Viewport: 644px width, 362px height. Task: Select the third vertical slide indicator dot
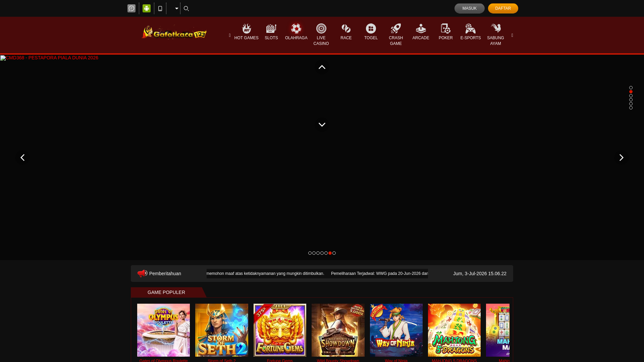631,96
